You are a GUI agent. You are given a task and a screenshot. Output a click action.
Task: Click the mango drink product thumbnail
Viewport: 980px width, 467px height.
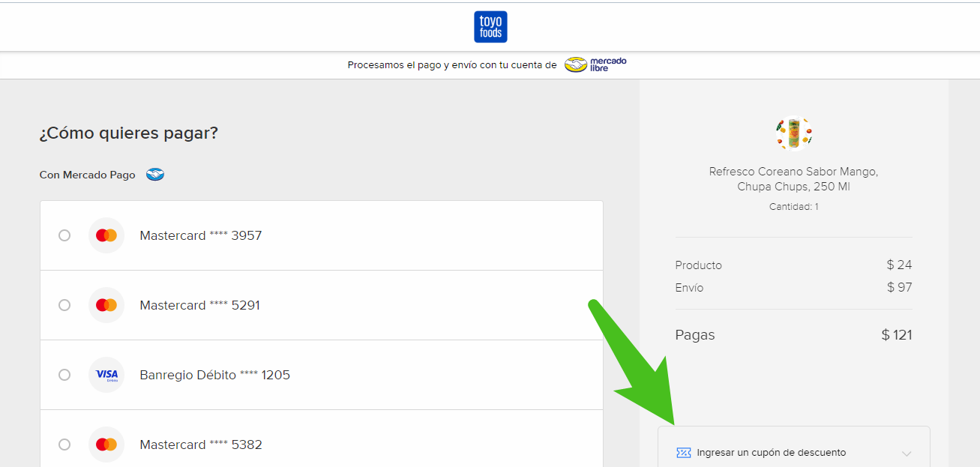tap(793, 134)
